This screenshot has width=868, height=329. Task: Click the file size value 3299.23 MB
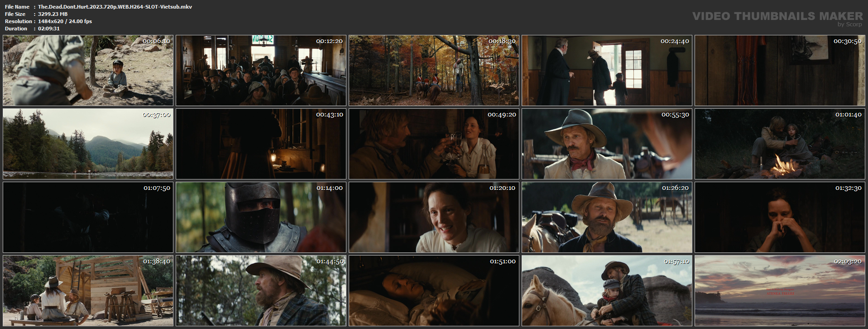[53, 14]
